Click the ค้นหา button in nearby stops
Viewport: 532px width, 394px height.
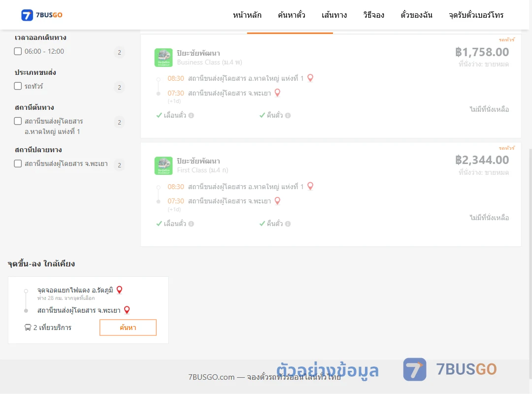point(128,328)
